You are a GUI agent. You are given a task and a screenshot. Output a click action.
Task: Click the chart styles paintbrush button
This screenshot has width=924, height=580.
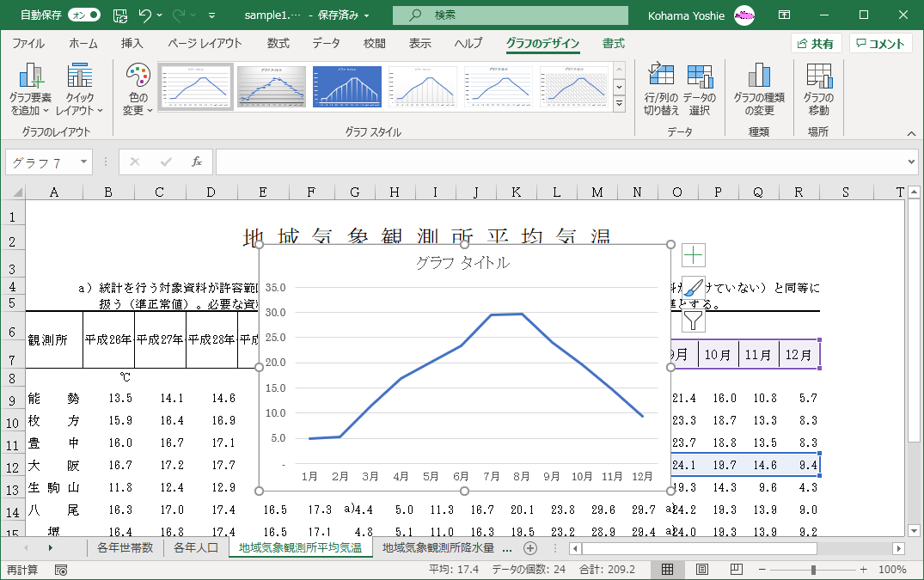[x=694, y=288]
